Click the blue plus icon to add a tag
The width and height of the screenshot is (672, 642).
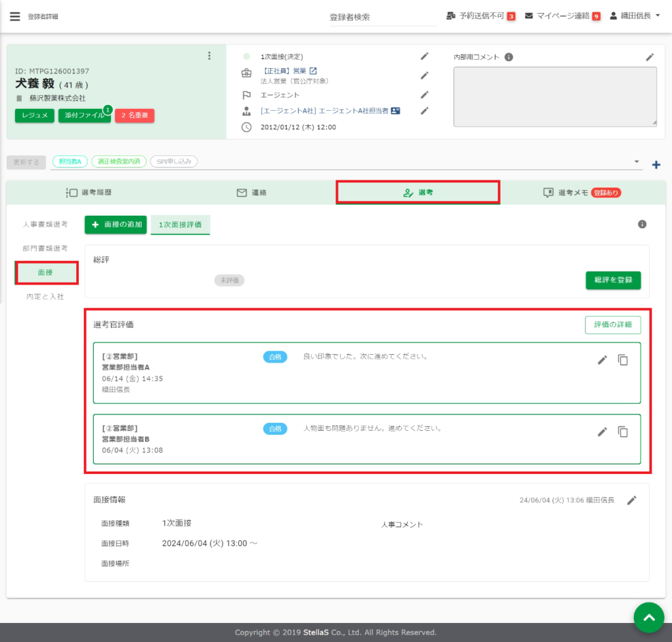tap(656, 165)
